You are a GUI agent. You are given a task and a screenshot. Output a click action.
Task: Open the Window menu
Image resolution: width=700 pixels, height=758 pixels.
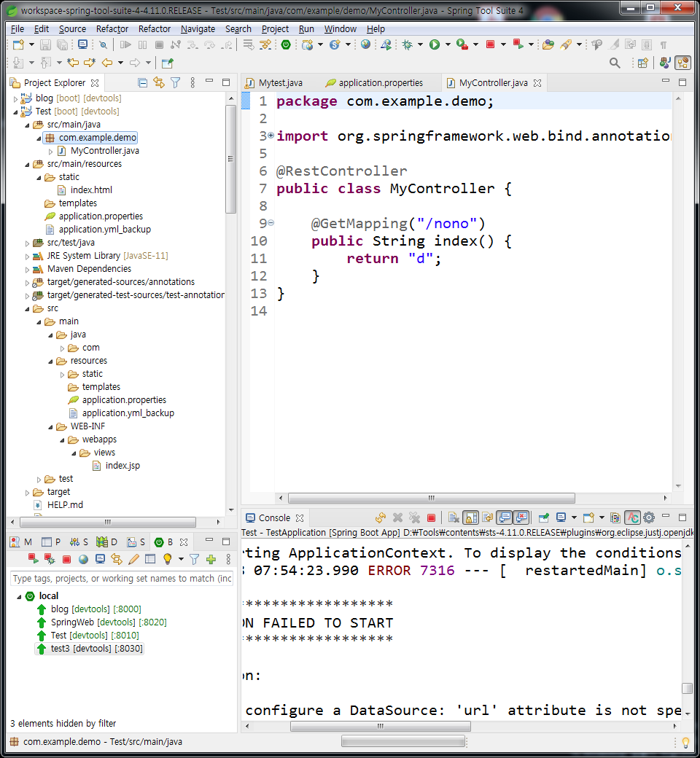point(340,29)
